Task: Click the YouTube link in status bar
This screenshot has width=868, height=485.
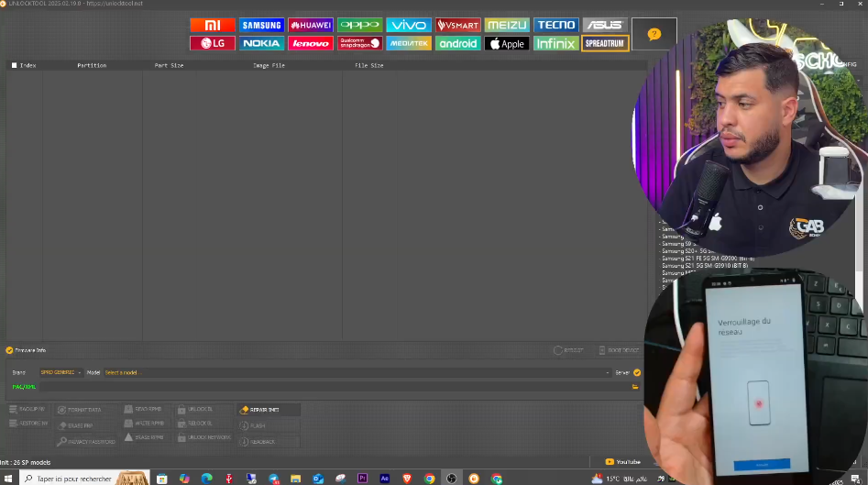Action: coord(622,462)
